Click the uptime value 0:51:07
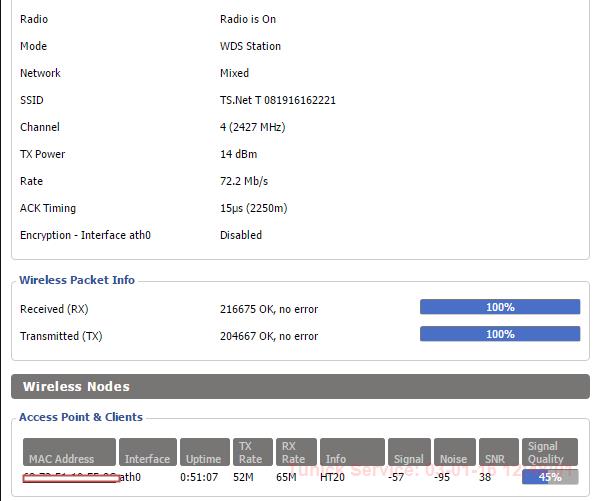 (199, 477)
